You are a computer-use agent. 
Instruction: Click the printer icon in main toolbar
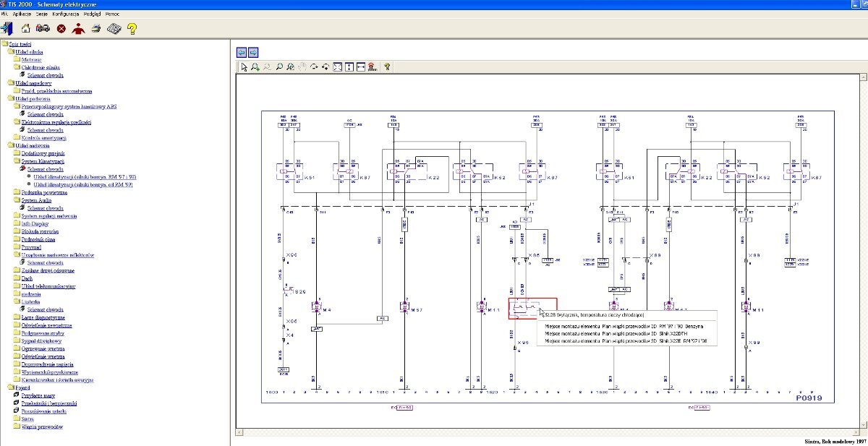point(95,29)
